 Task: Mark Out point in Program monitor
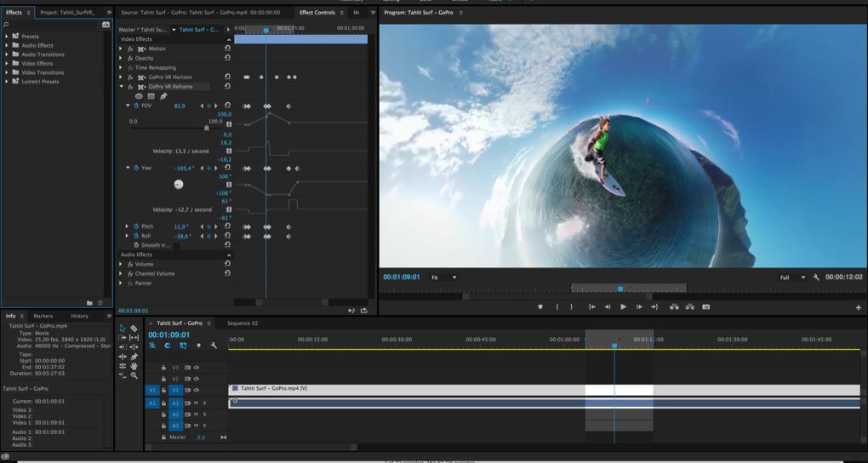click(x=571, y=306)
